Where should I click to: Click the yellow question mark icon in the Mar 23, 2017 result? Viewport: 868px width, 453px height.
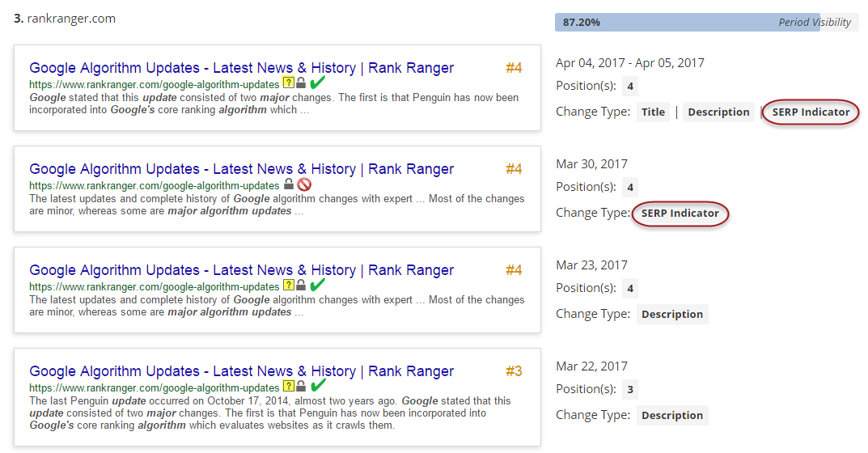tap(289, 286)
